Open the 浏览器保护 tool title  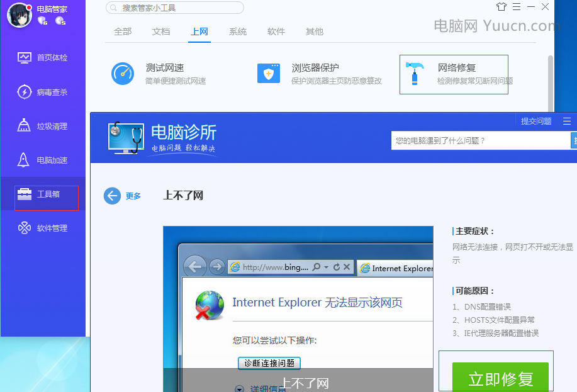click(315, 68)
